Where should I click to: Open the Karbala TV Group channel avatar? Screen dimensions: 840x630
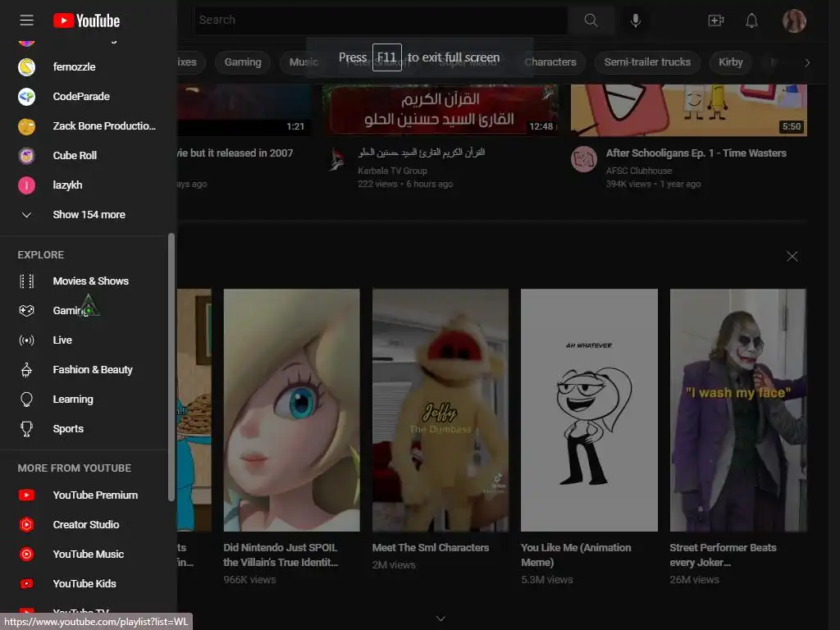[336, 159]
